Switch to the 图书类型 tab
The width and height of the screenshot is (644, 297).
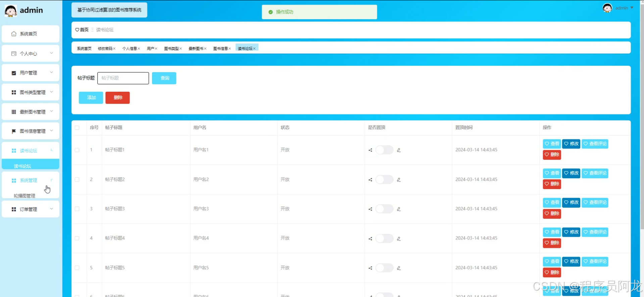171,49
